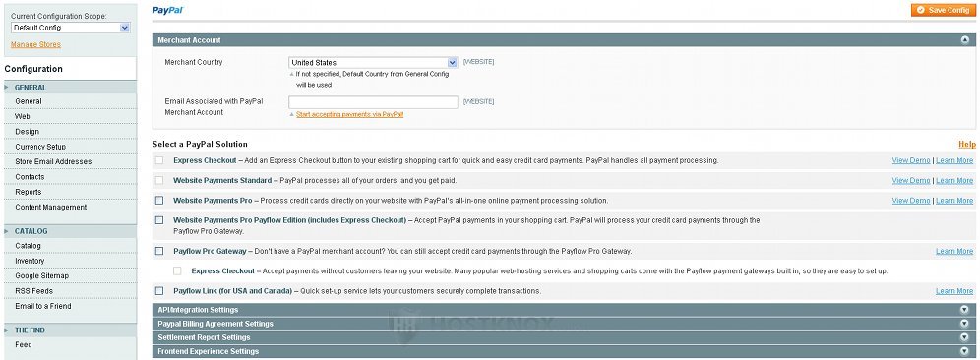Image resolution: width=980 pixels, height=360 pixels.
Task: Click the Save Config button
Action: (x=944, y=10)
